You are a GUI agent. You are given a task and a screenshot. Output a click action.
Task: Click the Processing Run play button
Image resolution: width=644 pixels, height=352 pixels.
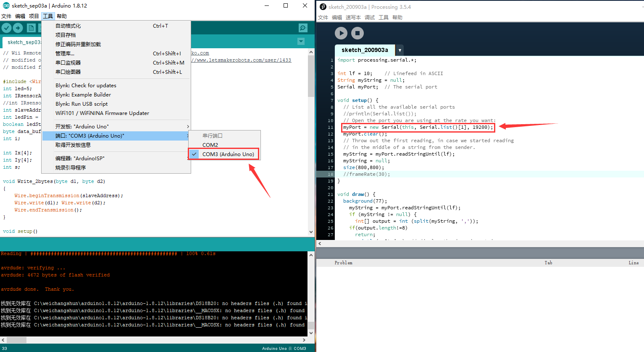pos(341,33)
